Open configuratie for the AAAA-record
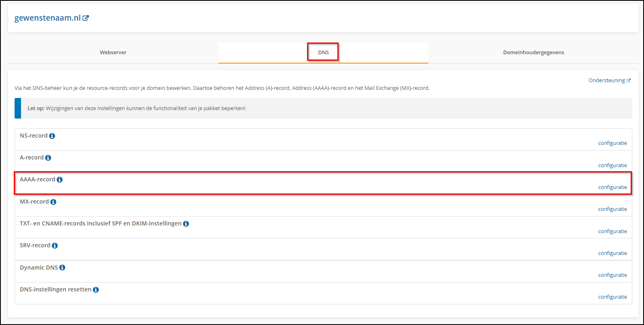This screenshot has height=325, width=644. point(612,187)
